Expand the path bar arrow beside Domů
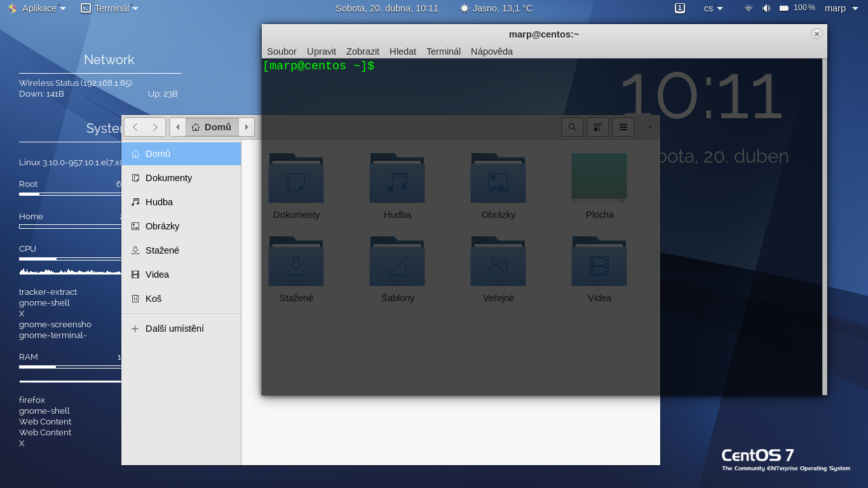 [x=247, y=126]
